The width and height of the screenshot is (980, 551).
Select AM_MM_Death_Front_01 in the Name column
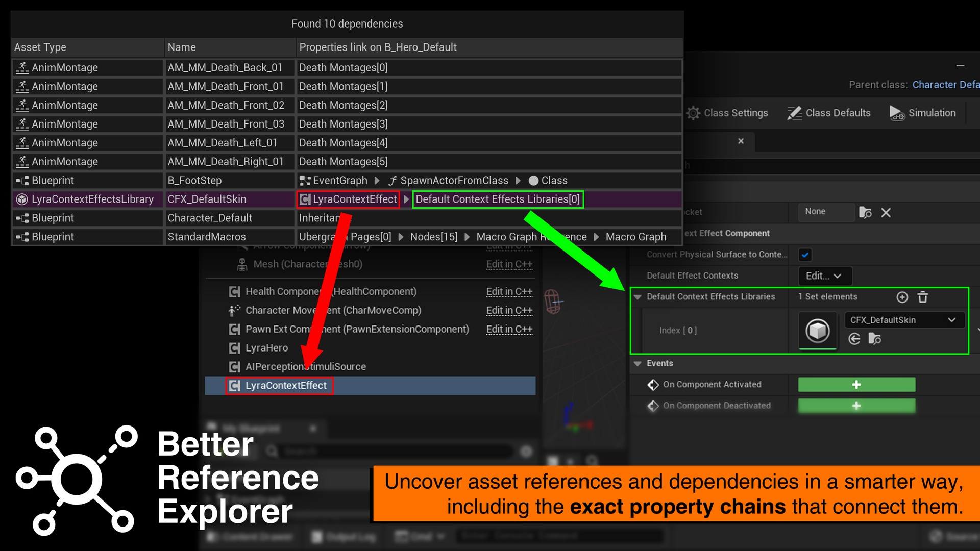coord(226,86)
